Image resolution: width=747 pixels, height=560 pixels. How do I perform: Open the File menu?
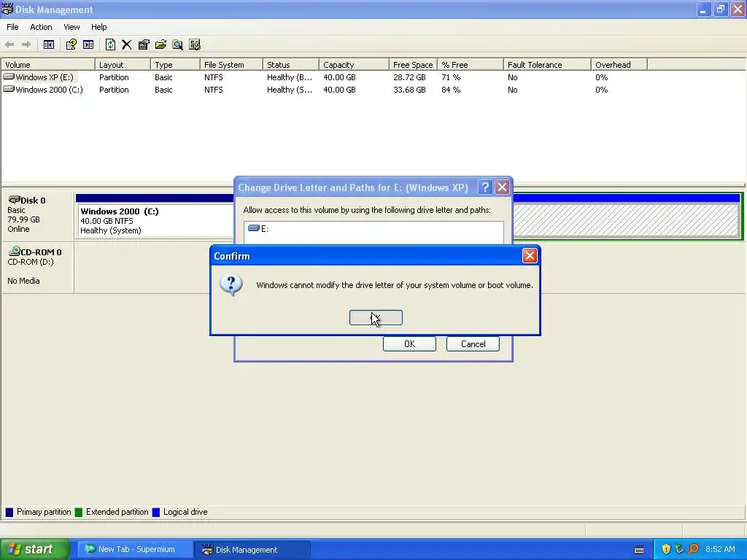click(x=12, y=27)
